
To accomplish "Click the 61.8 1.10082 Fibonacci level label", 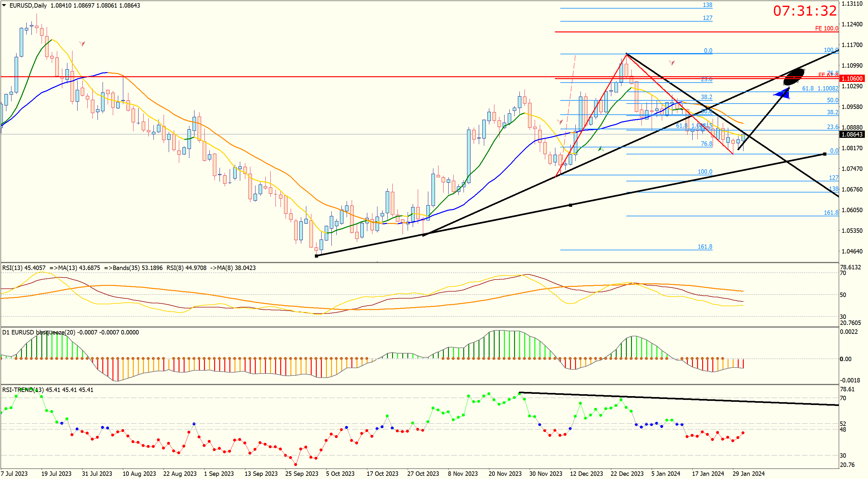I will click(820, 88).
